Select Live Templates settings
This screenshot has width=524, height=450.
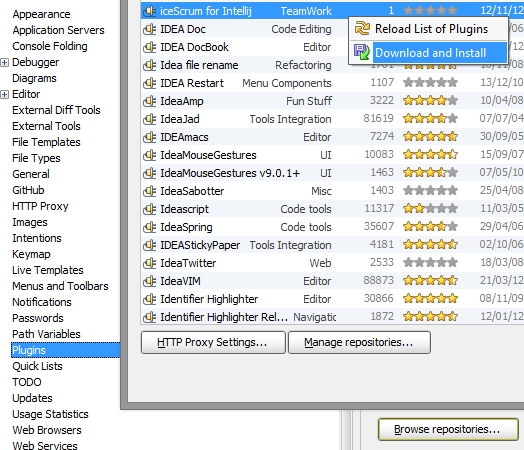click(48, 270)
